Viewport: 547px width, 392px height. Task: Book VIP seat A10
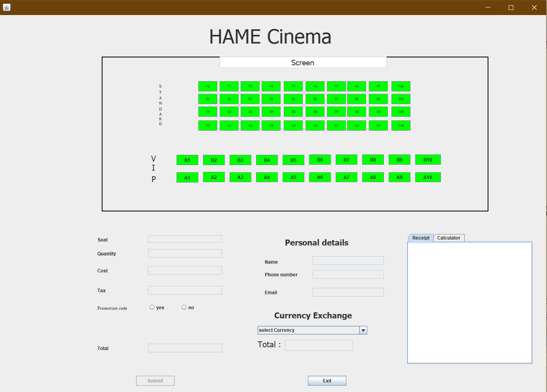tap(428, 177)
